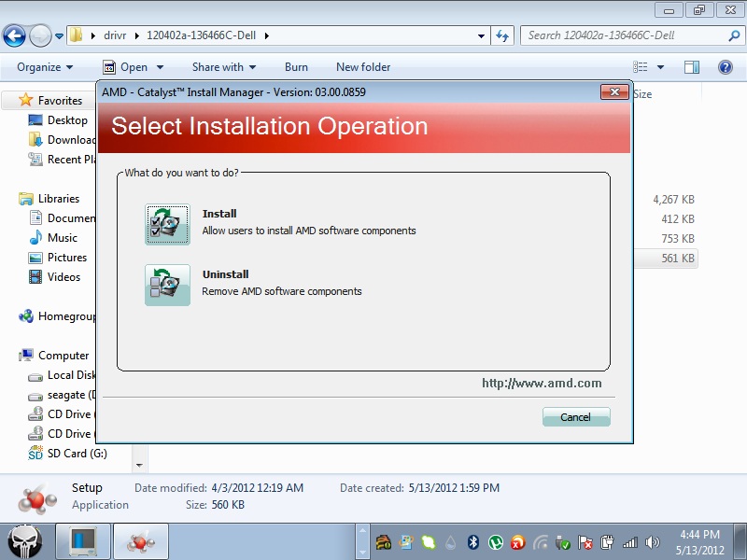This screenshot has height=560, width=747.
Task: Click speaker volume tray icon
Action: [x=652, y=542]
